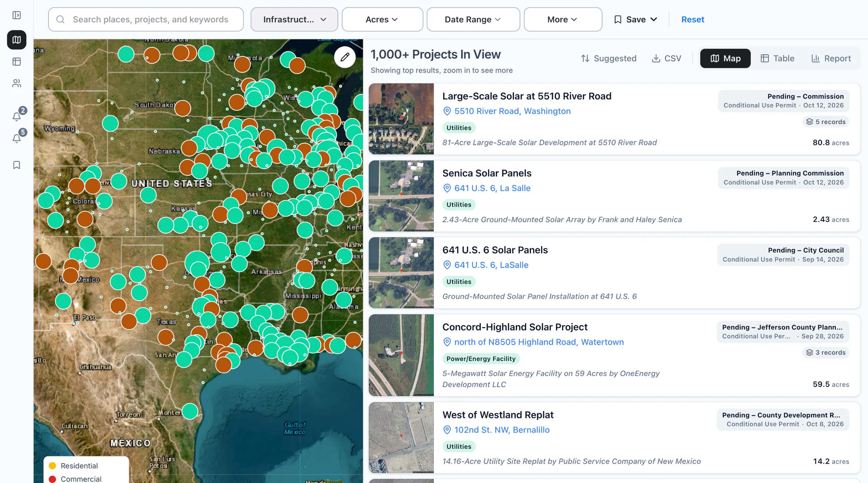Open the Concord-Highland Solar Project thumbnail
The image size is (868, 483).
[x=401, y=355]
